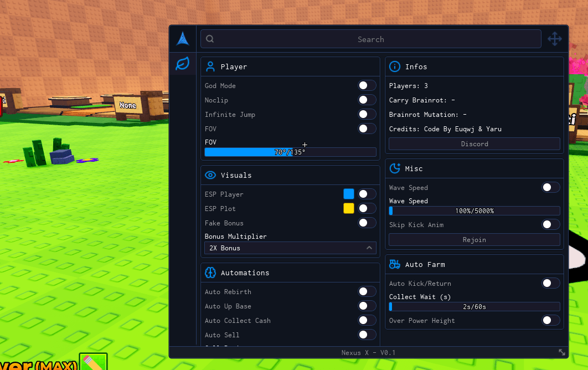Screen dimensions: 588x370
Task: Click the Rejoin button
Action: pos(474,239)
